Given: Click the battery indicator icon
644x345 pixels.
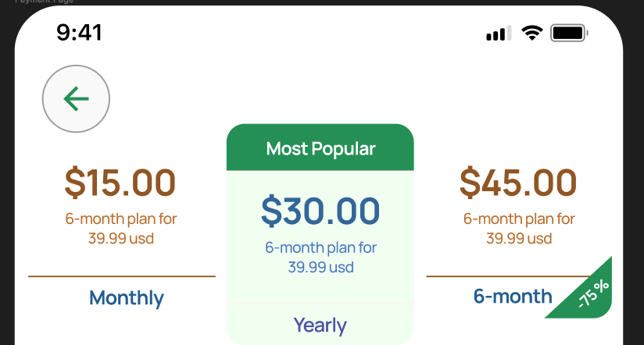Looking at the screenshot, I should point(569,33).
